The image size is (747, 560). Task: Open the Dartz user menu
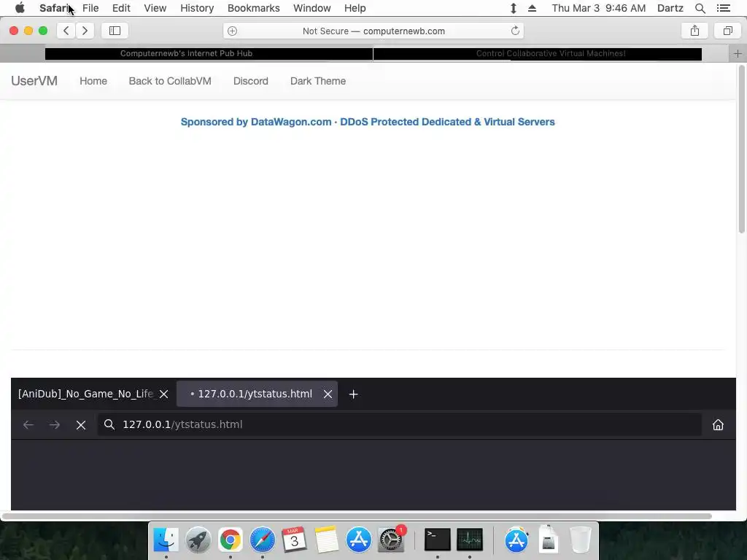(670, 8)
